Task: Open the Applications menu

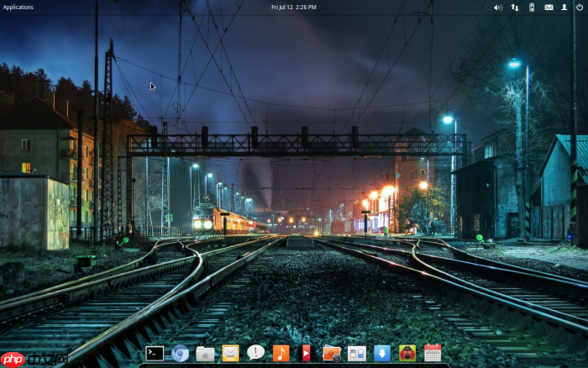Action: click(x=18, y=7)
